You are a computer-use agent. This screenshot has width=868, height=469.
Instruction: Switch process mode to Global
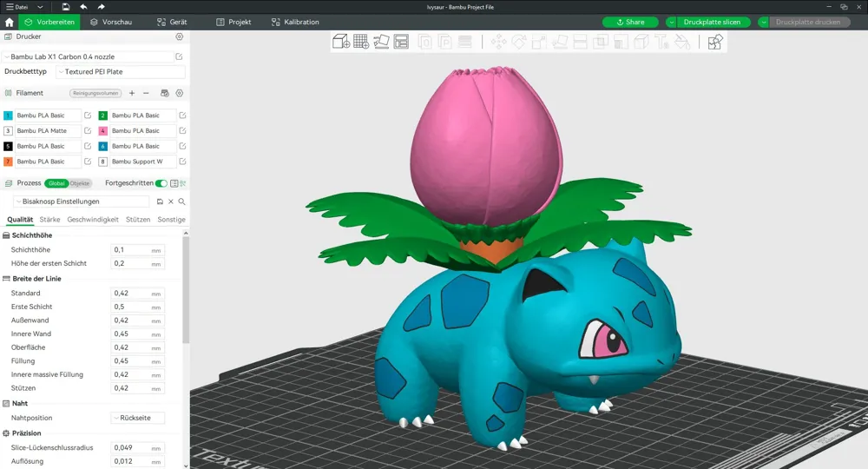tap(56, 183)
